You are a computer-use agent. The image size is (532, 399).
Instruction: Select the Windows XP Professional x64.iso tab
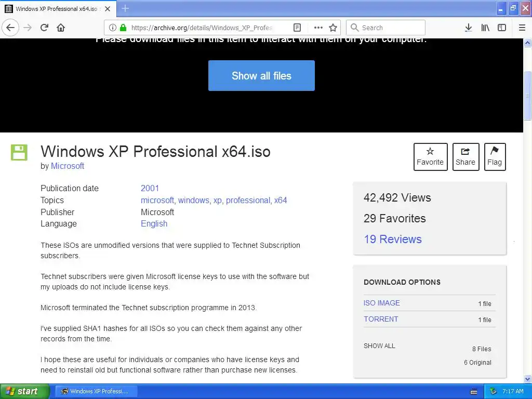58,9
